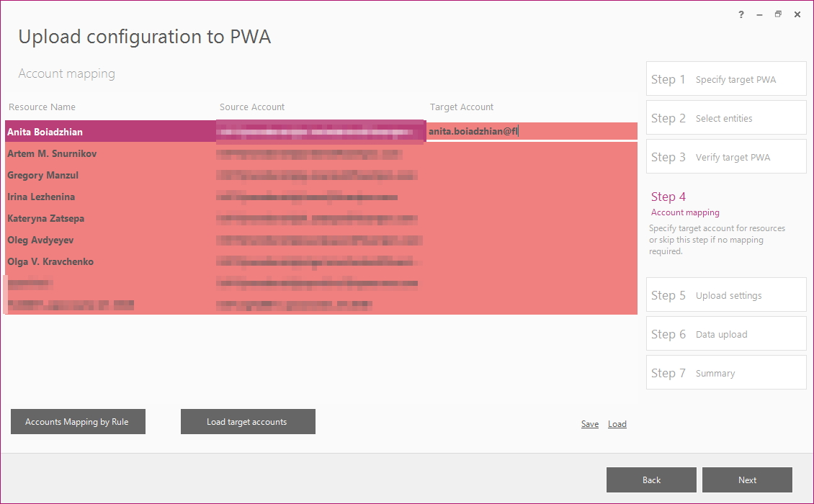Select the Artem M. Snurnikov row

point(321,153)
